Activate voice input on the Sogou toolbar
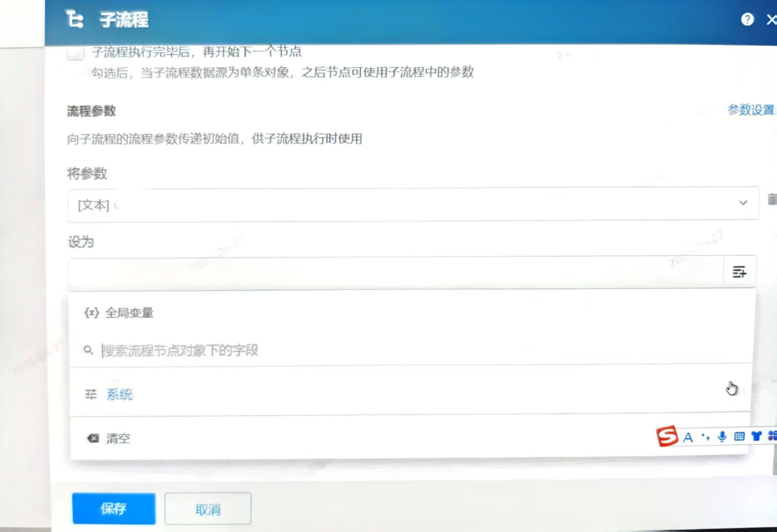 pos(721,436)
